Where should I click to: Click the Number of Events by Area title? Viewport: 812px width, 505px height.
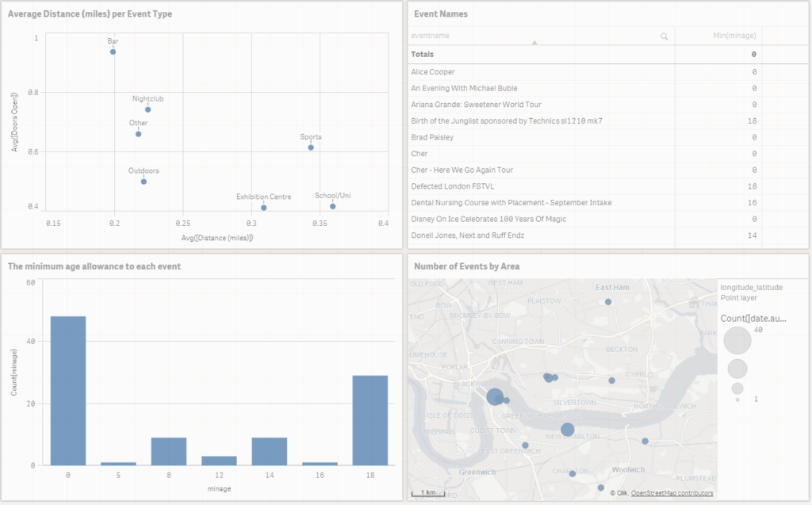pos(466,266)
